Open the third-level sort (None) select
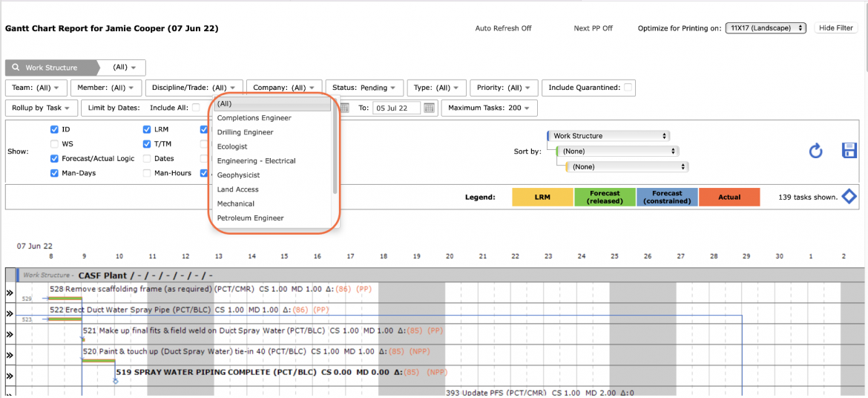The image size is (868, 398). coord(627,166)
